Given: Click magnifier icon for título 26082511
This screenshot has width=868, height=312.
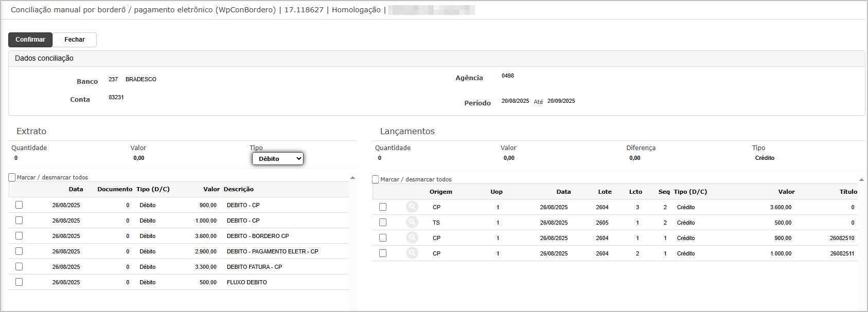Looking at the screenshot, I should (412, 253).
